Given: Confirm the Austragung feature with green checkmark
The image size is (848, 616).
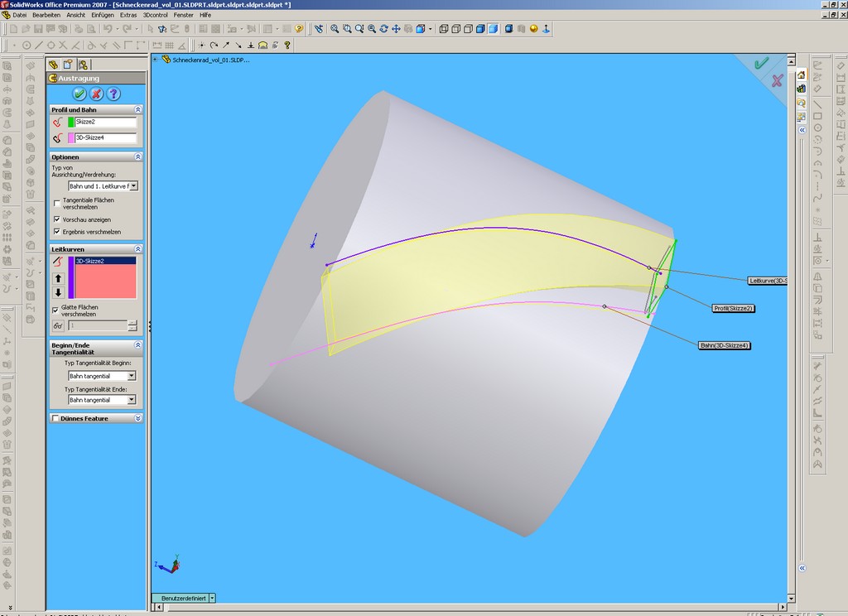Looking at the screenshot, I should click(x=79, y=94).
